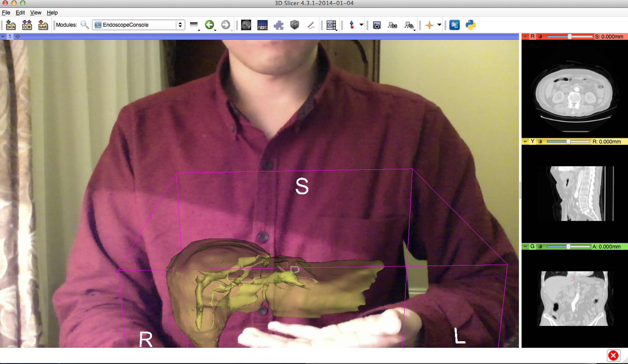Click the module finder magnifying glass
Screen dimensions: 628x364
tap(85, 25)
